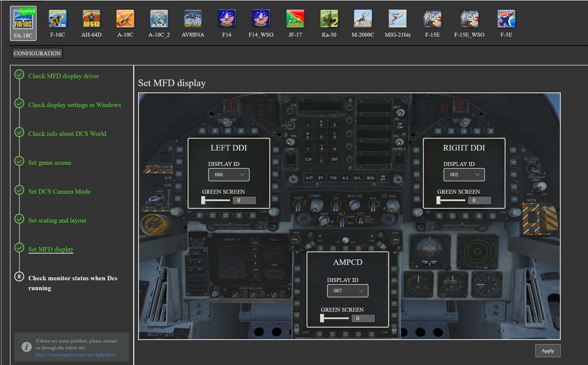This screenshot has height=365, width=588.
Task: Click the Apply button
Action: (548, 351)
